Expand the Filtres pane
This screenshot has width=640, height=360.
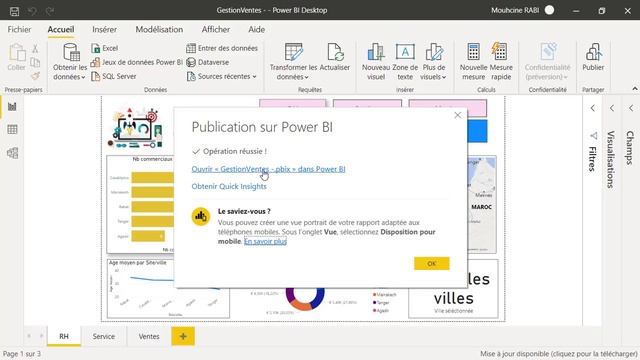click(x=593, y=108)
